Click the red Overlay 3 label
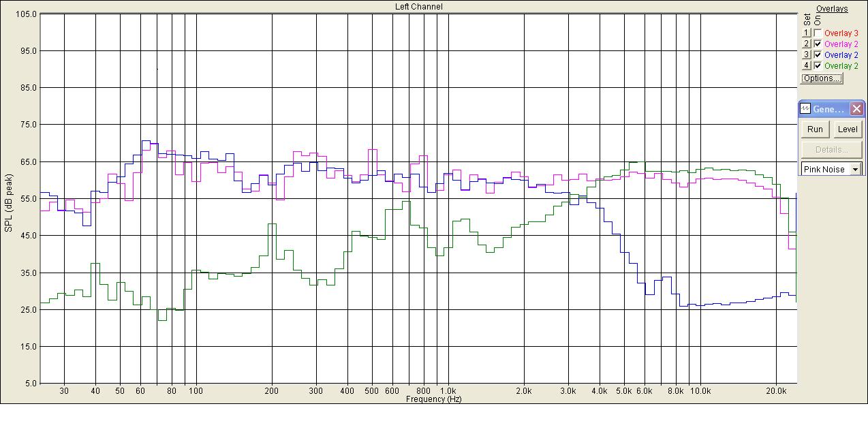This screenshot has width=868, height=434. tap(841, 33)
